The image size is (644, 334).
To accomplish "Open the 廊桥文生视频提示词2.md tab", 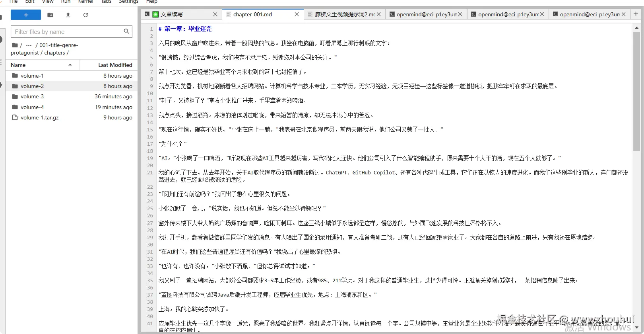I will tap(345, 14).
